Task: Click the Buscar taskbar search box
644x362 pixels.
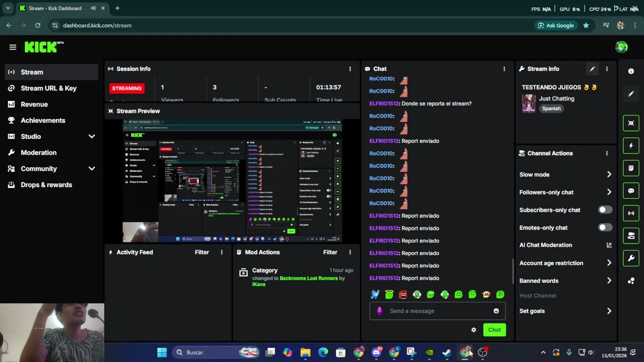Action: (x=217, y=352)
